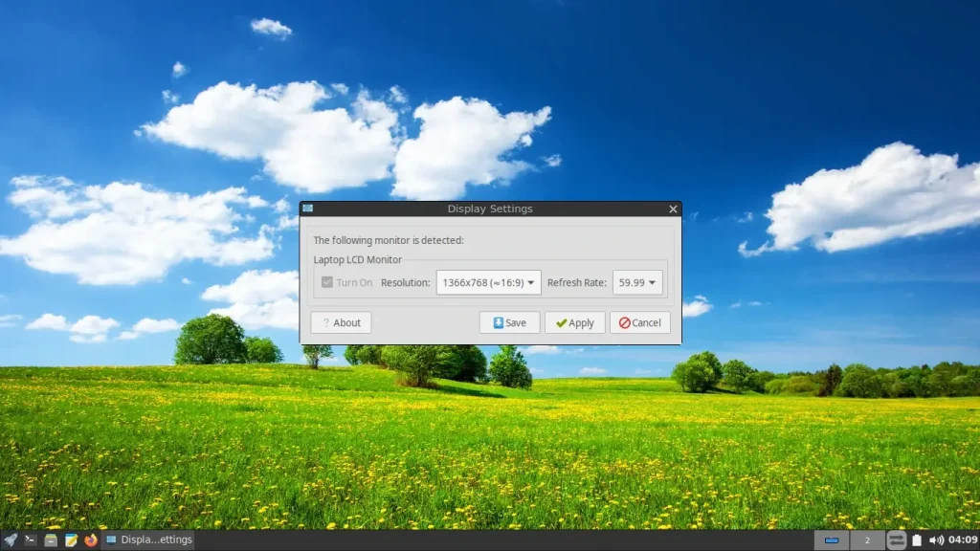Open the rocket application launcher menu
The width and height of the screenshot is (980, 551).
click(x=10, y=540)
